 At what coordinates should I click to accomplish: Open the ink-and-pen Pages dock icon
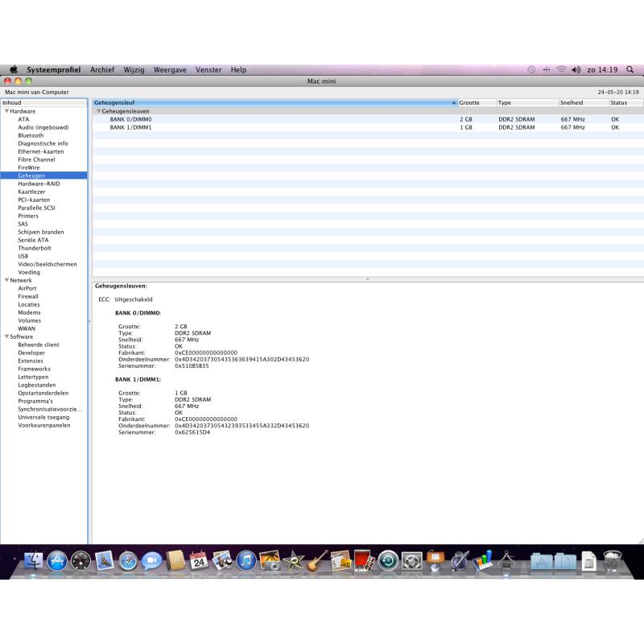459,561
